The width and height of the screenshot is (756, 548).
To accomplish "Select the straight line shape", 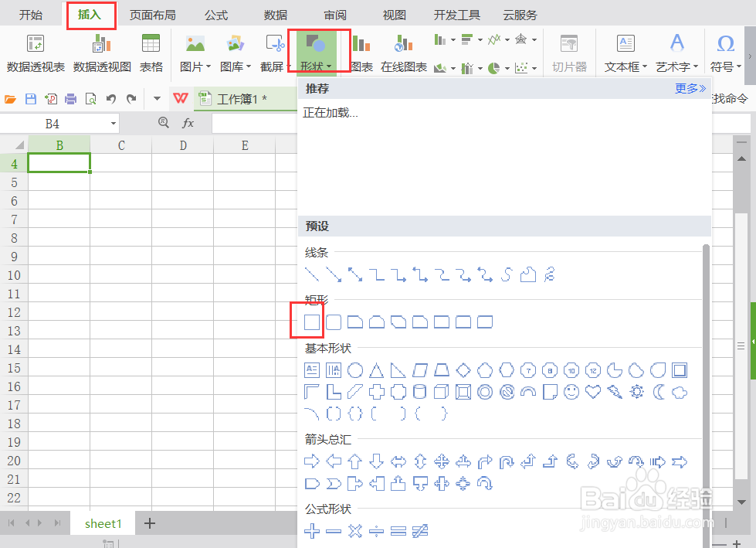I will [x=312, y=274].
